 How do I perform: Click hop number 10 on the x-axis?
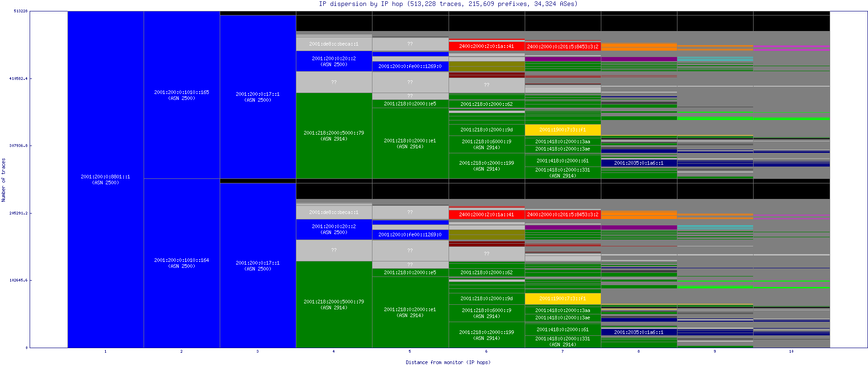click(x=791, y=351)
